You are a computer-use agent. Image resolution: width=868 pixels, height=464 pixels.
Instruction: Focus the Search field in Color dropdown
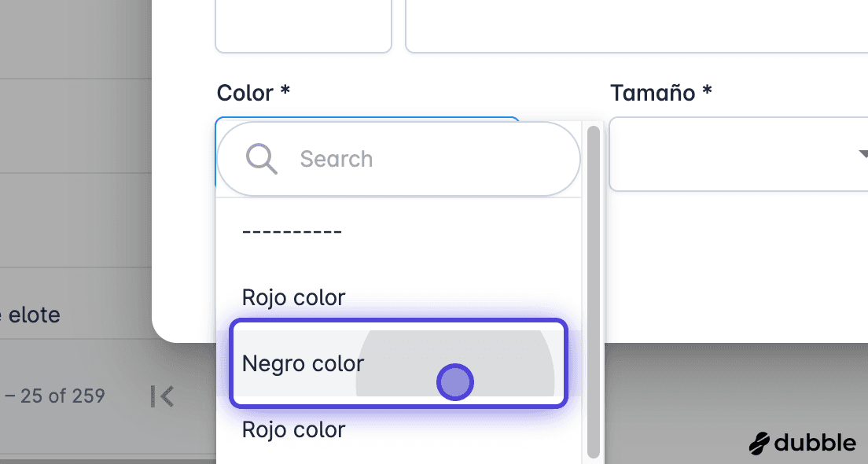[x=399, y=159]
